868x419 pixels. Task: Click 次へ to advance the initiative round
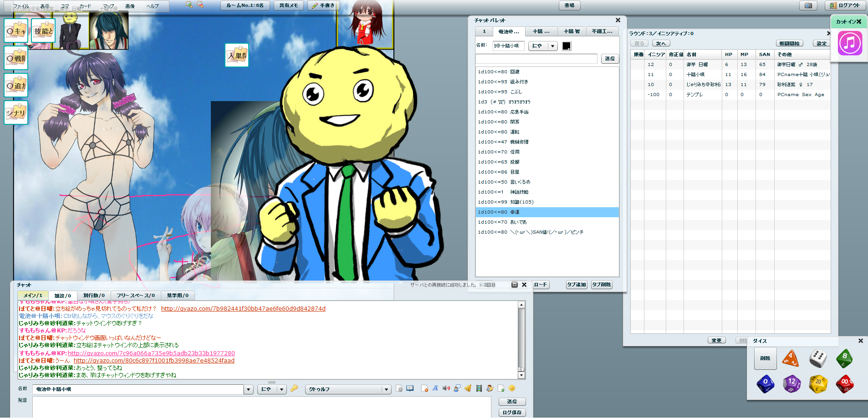point(661,43)
